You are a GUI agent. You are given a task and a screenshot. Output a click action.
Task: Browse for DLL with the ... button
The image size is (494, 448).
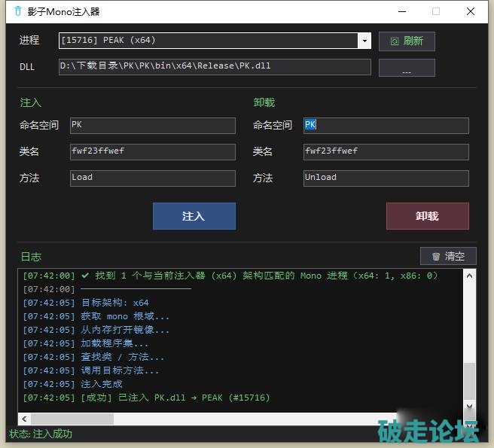[407, 68]
